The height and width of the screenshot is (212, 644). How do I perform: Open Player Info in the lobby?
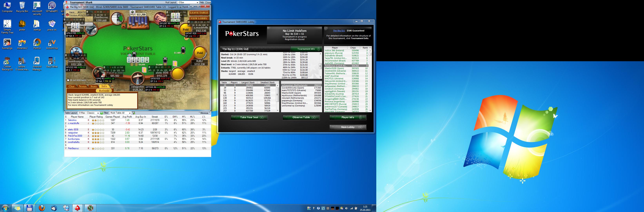click(x=348, y=117)
